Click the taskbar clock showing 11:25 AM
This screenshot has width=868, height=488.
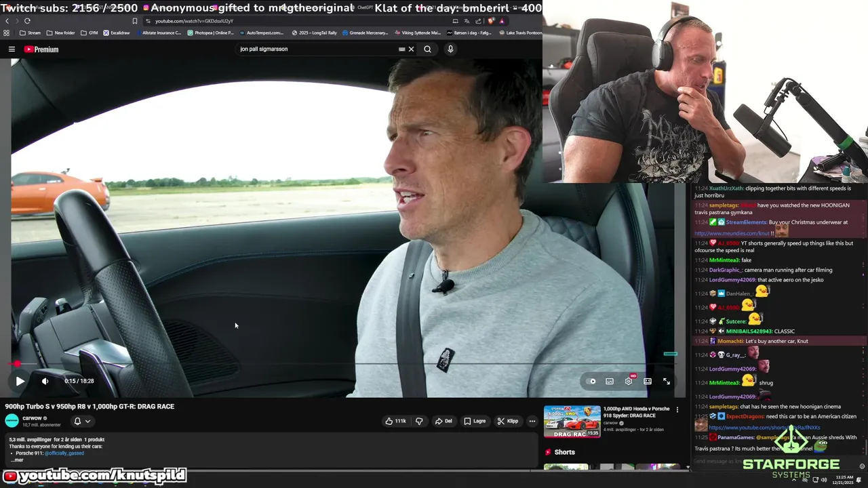[844, 479]
